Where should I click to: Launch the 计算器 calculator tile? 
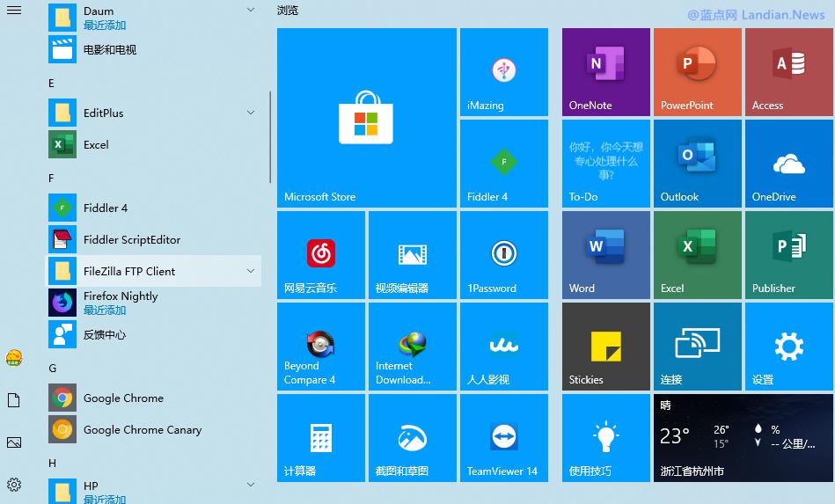pos(320,438)
